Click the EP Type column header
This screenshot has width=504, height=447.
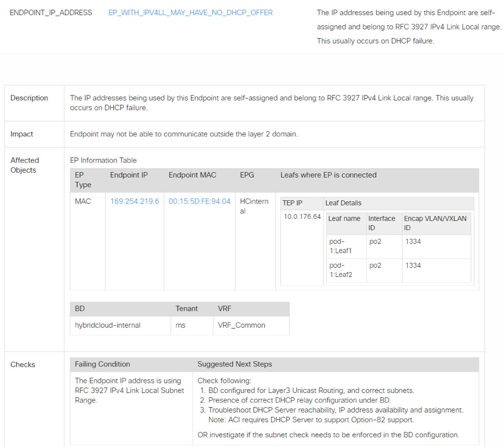(83, 180)
